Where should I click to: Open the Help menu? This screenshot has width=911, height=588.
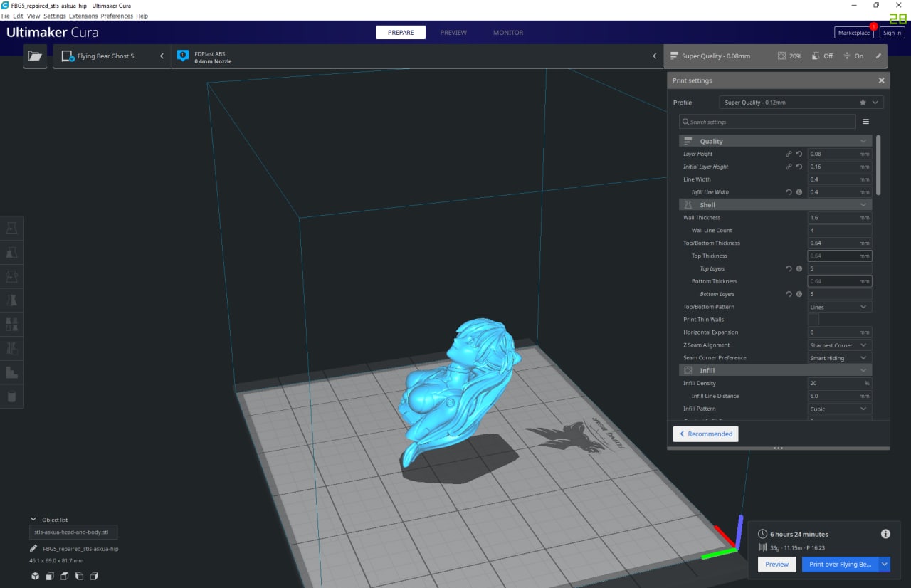pyautogui.click(x=142, y=16)
